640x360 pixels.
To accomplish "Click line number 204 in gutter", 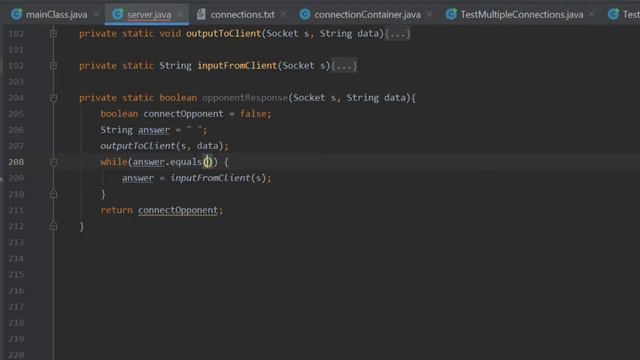I will (16, 98).
